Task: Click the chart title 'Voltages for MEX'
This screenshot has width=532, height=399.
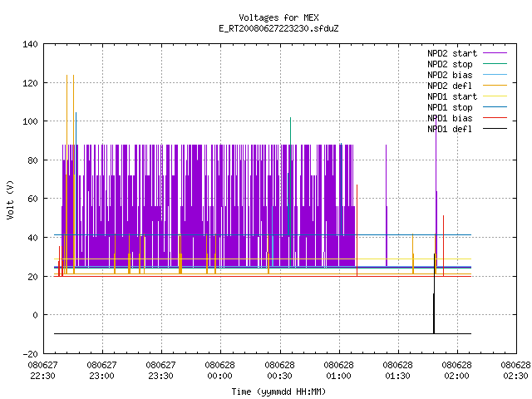Action: pyautogui.click(x=278, y=17)
